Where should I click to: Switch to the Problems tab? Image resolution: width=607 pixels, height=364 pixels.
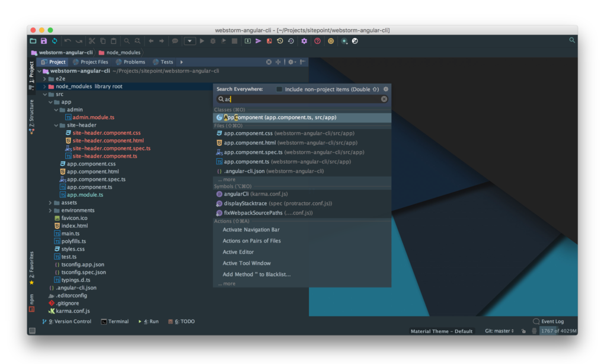[x=130, y=62]
